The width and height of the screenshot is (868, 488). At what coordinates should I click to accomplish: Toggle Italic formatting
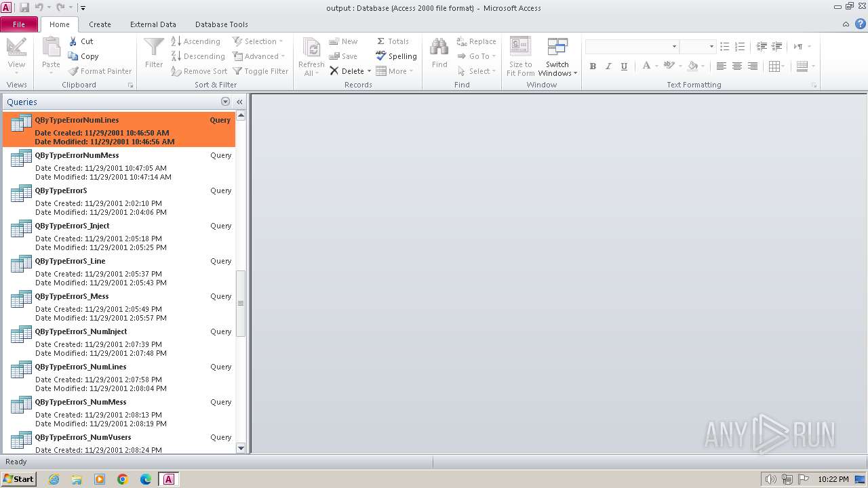coord(608,66)
